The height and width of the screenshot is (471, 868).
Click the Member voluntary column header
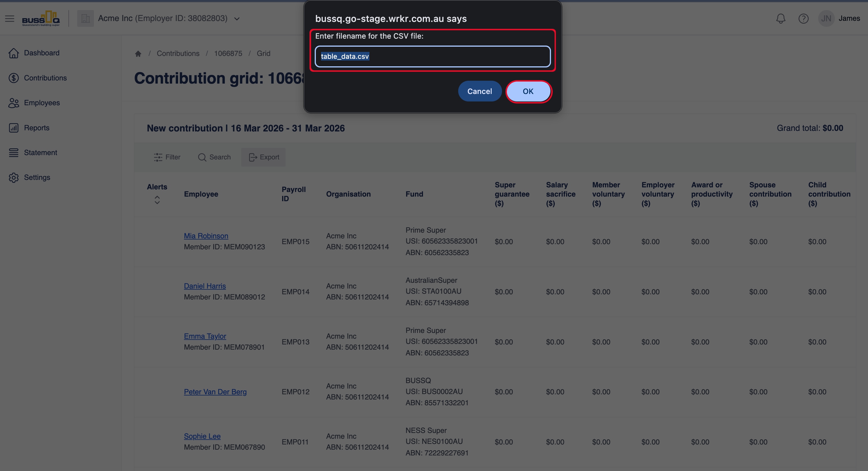click(x=608, y=194)
